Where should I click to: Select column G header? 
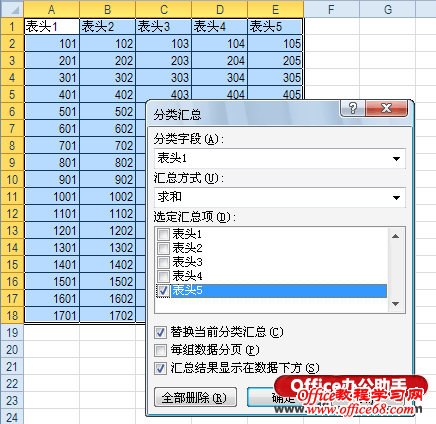(387, 9)
